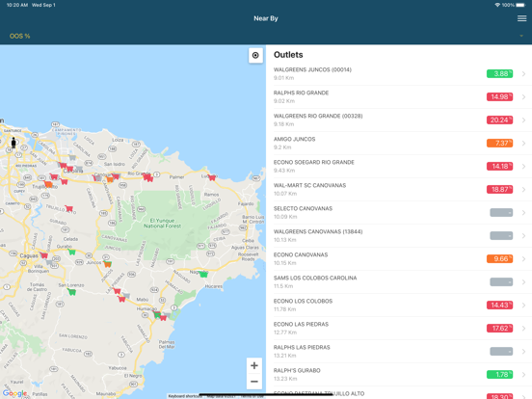Select outlet Econo Canovanas

click(x=399, y=258)
